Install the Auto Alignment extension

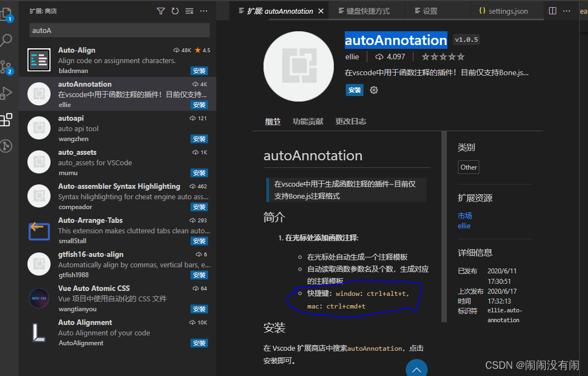(199, 343)
